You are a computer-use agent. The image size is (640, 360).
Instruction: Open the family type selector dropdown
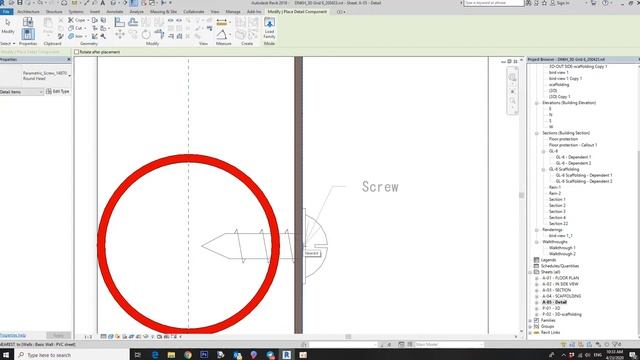[69, 76]
